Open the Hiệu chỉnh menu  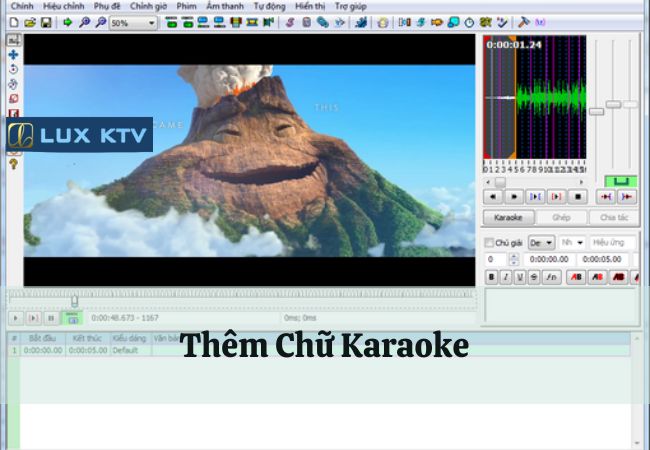coord(63,6)
